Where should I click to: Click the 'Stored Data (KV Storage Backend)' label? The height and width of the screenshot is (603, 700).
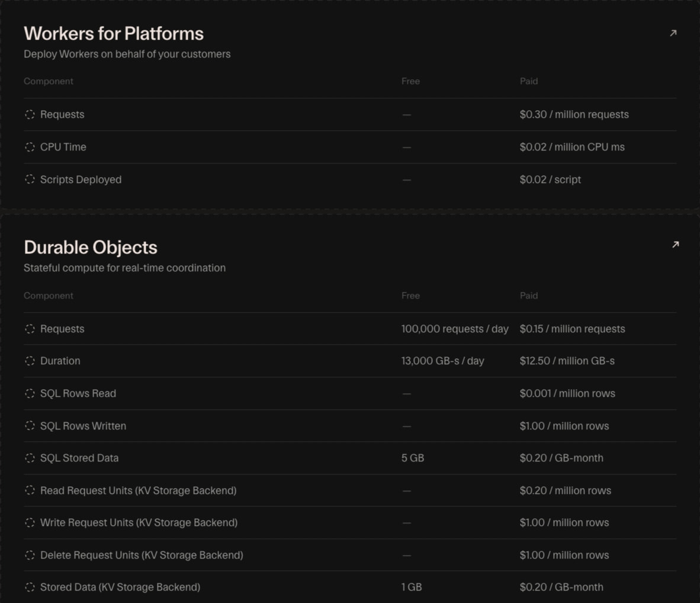click(x=120, y=588)
